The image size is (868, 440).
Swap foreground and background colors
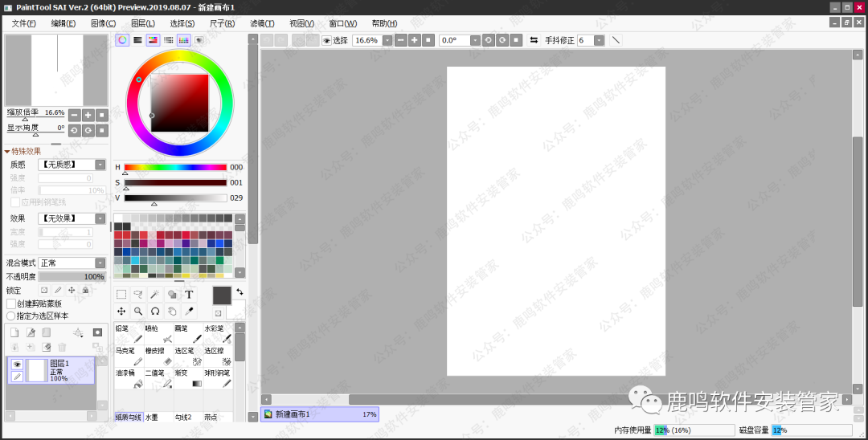(x=239, y=291)
